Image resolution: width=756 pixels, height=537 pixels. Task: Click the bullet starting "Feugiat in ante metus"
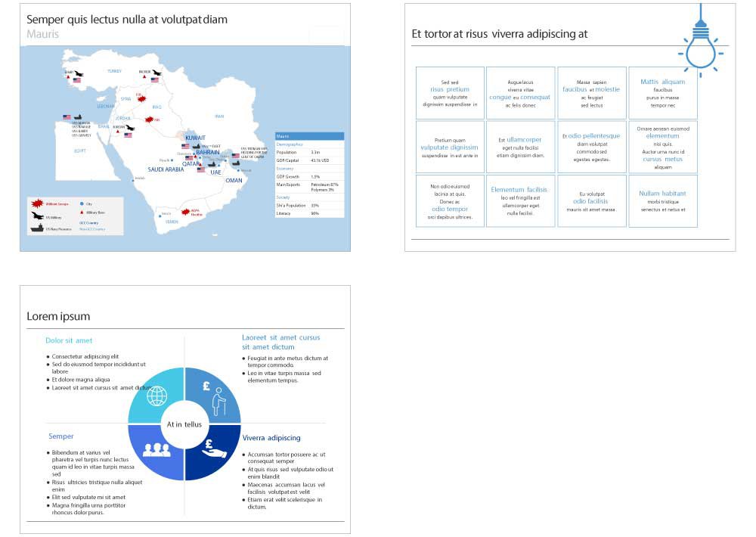[285, 362]
